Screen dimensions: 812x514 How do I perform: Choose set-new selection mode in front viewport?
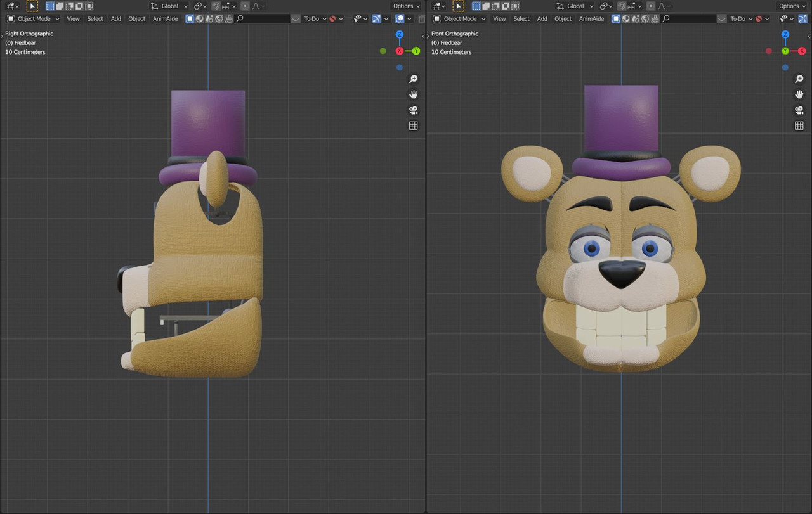coord(476,6)
